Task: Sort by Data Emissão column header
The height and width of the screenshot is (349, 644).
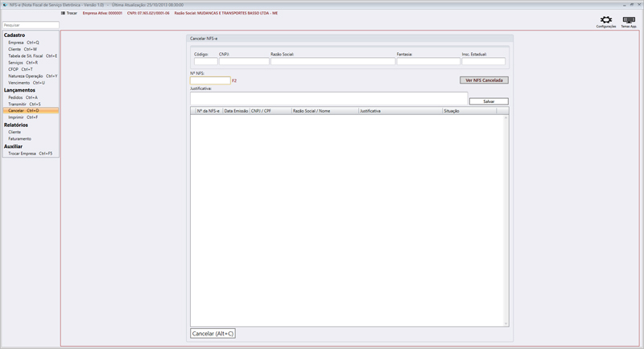Action: [236, 111]
